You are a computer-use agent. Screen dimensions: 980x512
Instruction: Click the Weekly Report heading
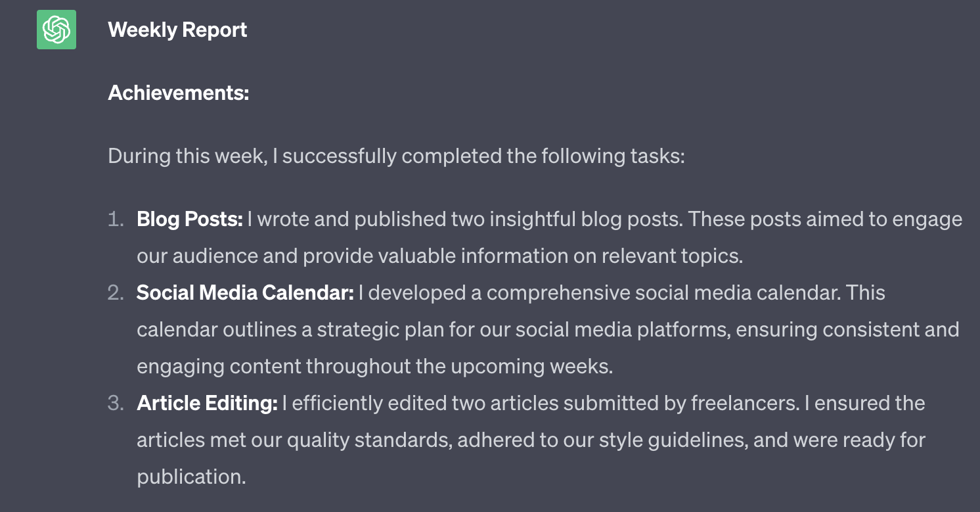tap(177, 30)
